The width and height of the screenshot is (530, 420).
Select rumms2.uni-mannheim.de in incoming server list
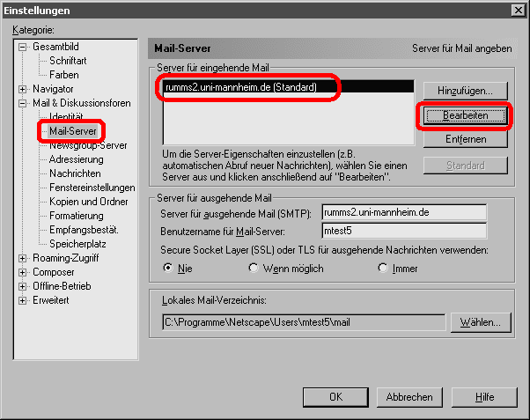pyautogui.click(x=240, y=87)
